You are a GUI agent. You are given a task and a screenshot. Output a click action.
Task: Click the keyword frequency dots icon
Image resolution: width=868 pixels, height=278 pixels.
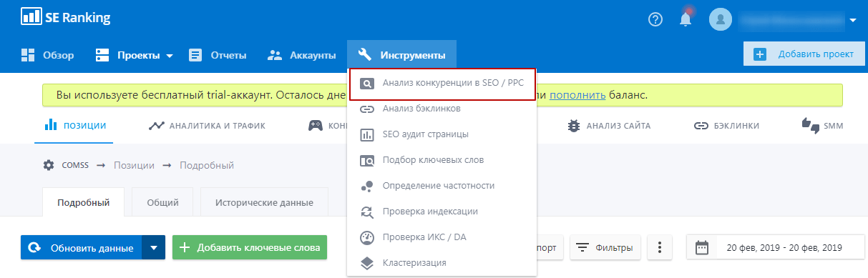click(x=367, y=186)
